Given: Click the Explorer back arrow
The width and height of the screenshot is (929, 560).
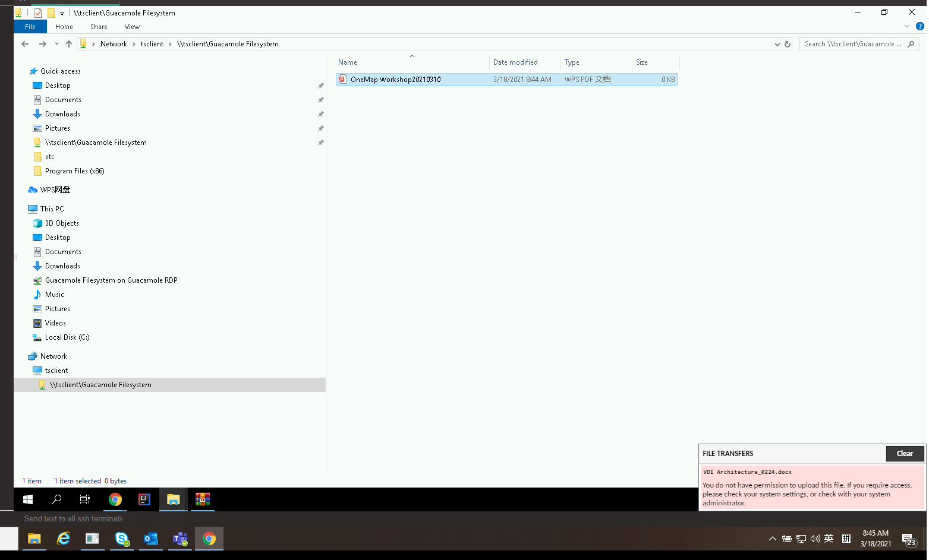Looking at the screenshot, I should (x=25, y=44).
